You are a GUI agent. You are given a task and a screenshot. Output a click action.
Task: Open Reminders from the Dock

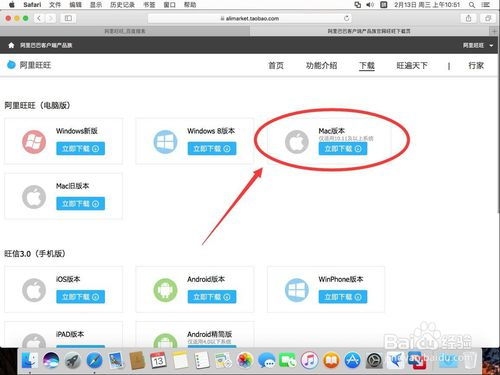202,360
